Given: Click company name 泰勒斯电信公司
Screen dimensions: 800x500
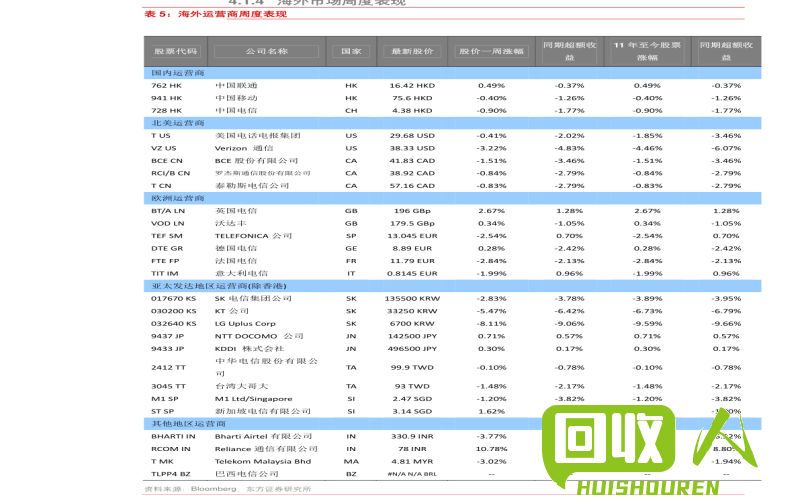Looking at the screenshot, I should pos(252,186).
